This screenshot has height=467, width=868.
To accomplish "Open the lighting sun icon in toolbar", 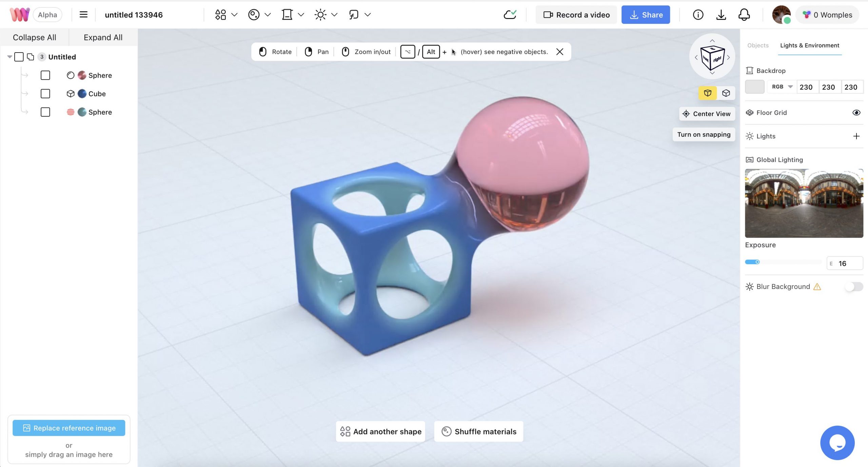I will pos(320,15).
